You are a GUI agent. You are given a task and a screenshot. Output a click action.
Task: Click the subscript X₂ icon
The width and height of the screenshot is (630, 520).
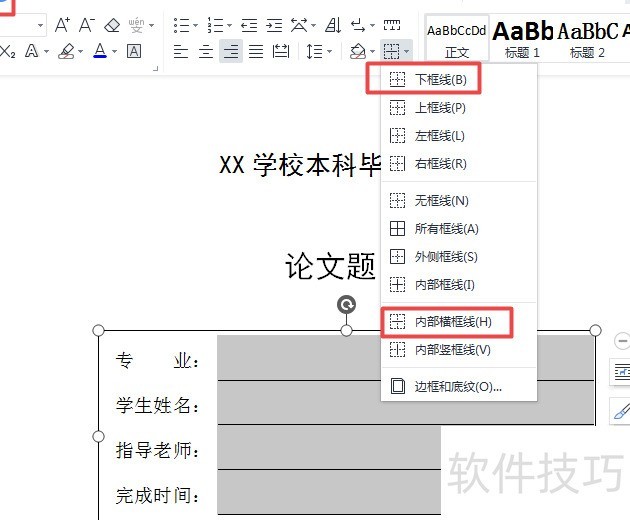point(8,51)
